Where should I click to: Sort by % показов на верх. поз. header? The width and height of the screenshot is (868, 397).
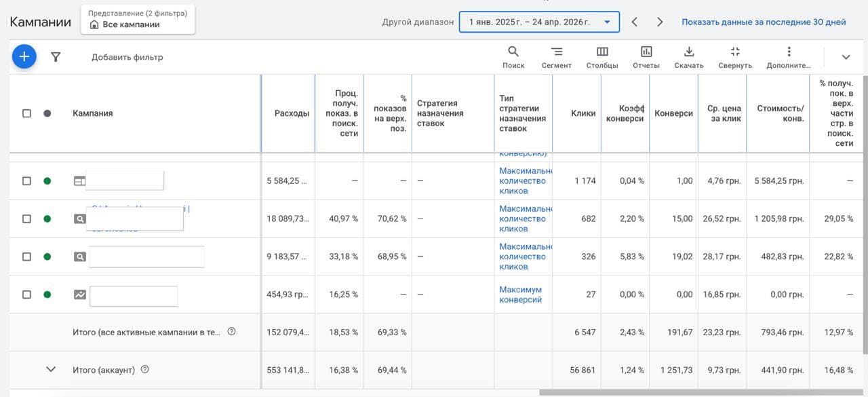click(x=390, y=113)
